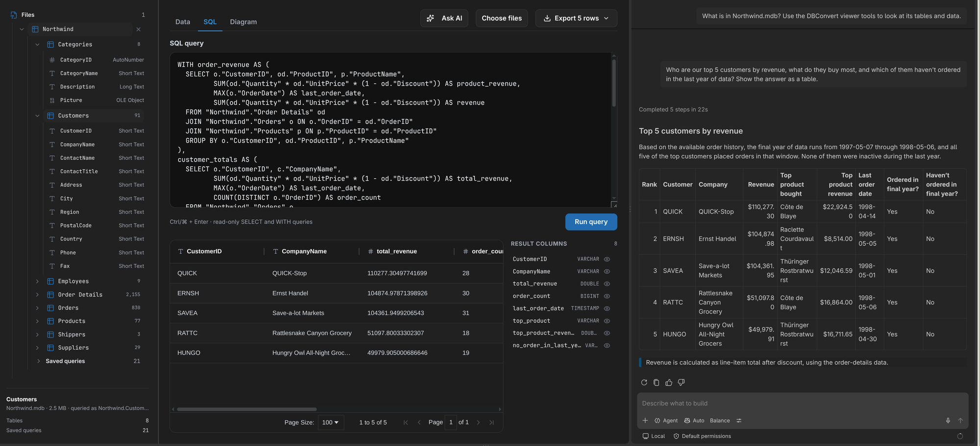Click the Picture OLE Object type icon
The width and height of the screenshot is (980, 446).
click(52, 100)
